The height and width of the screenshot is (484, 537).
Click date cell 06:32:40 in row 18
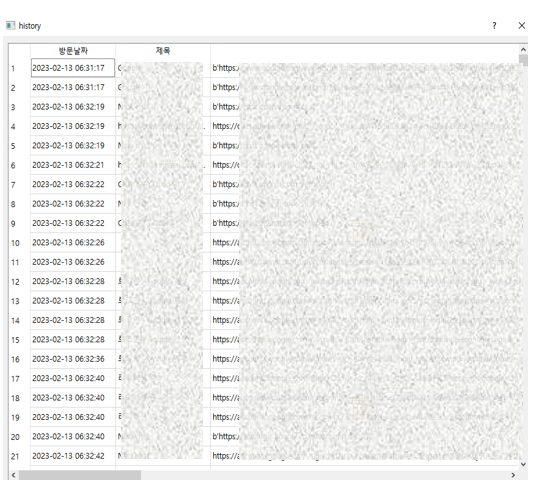[73, 398]
